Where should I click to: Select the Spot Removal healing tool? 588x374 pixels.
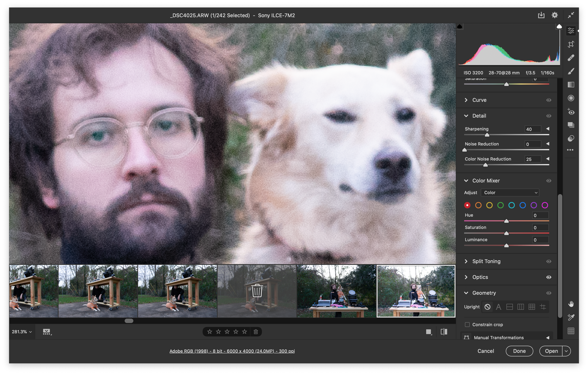click(571, 58)
